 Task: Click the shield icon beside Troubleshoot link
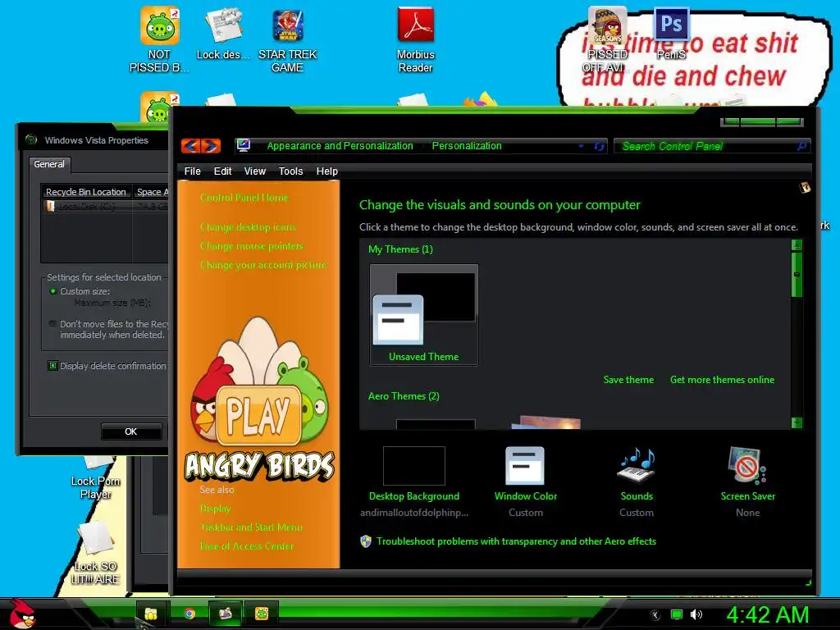pos(365,541)
